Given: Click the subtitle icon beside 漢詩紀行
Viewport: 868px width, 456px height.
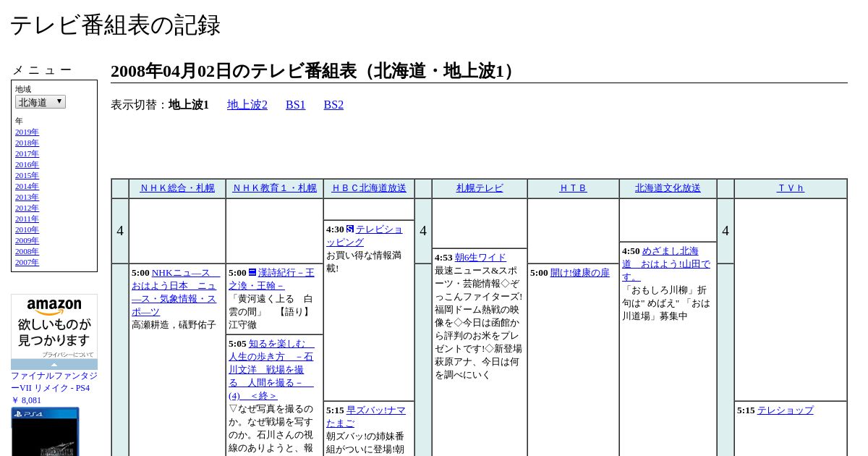Looking at the screenshot, I should tap(252, 272).
